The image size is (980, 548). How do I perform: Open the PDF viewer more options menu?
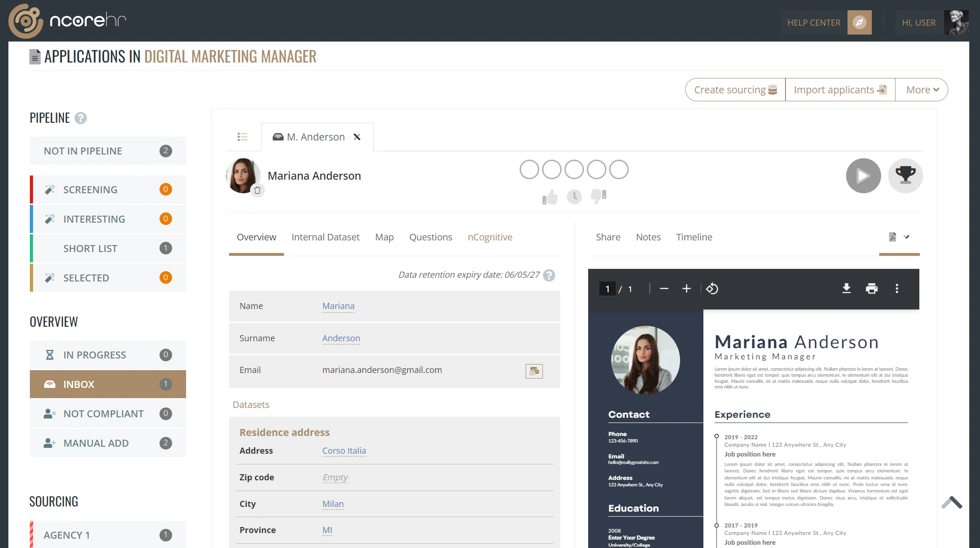coord(897,288)
